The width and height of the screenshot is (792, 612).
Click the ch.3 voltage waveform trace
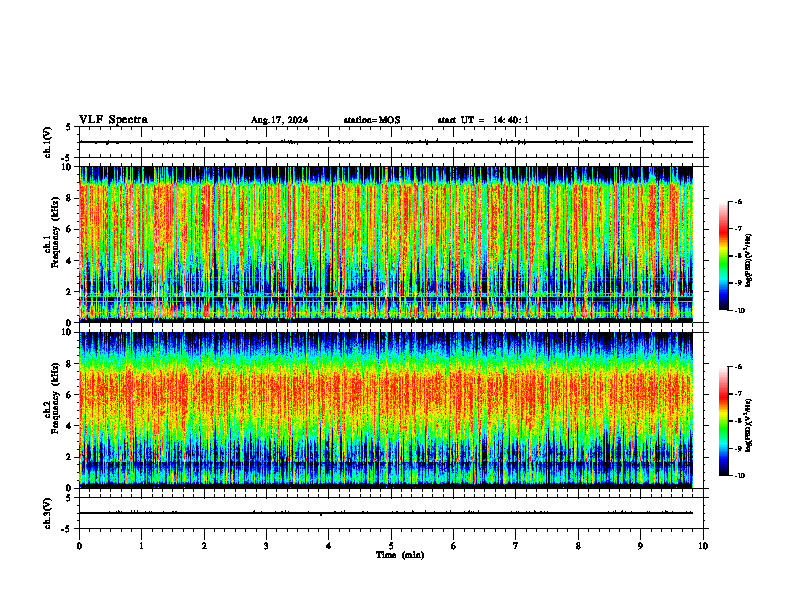pyautogui.click(x=386, y=513)
